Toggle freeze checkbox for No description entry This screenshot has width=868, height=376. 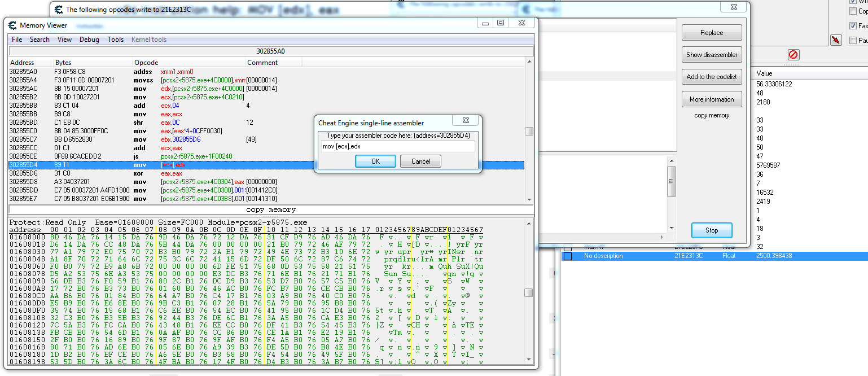(x=568, y=256)
